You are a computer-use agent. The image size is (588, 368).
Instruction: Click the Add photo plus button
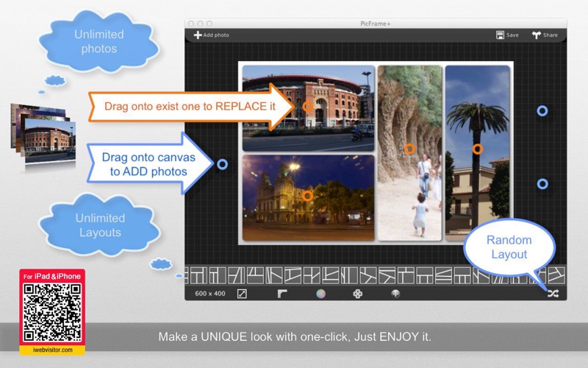(211, 35)
